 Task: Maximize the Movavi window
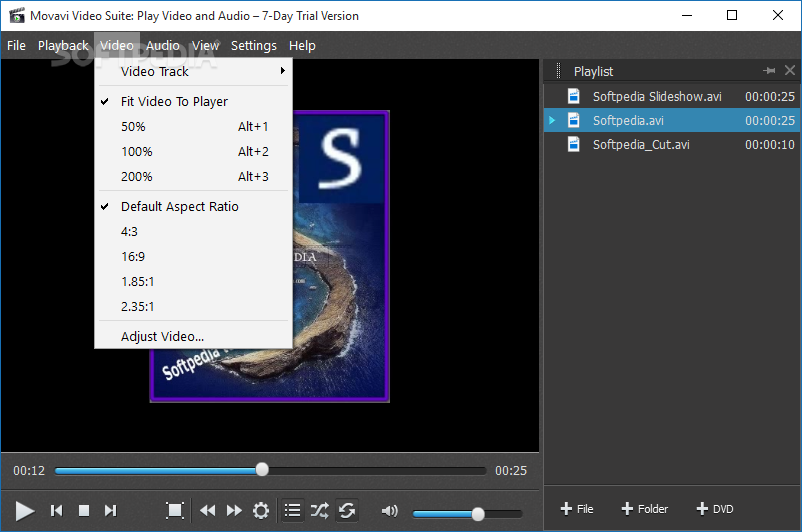pos(732,15)
